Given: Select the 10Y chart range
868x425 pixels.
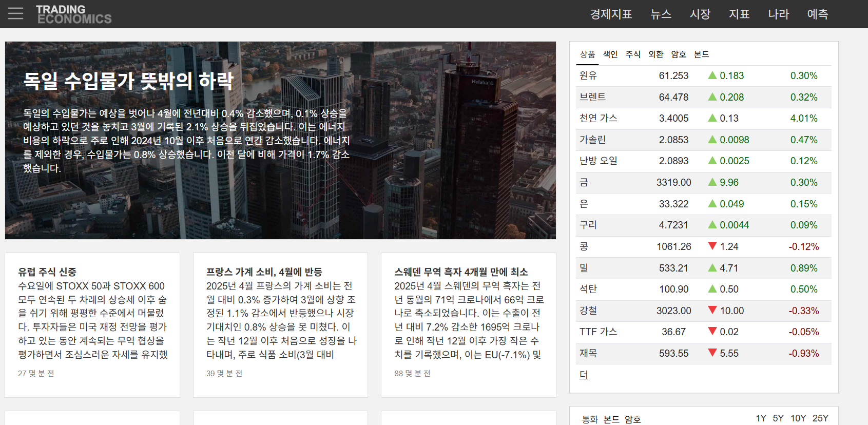Looking at the screenshot, I should pos(798,418).
